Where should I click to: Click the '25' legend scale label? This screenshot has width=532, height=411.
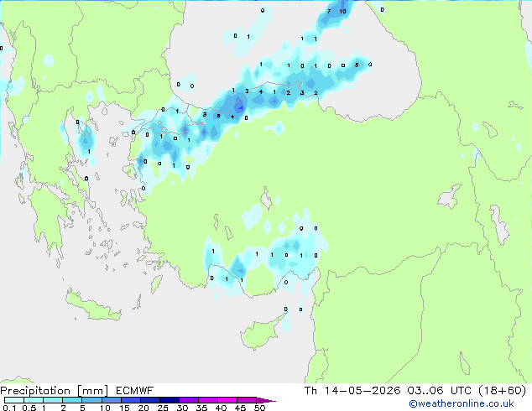(x=163, y=408)
